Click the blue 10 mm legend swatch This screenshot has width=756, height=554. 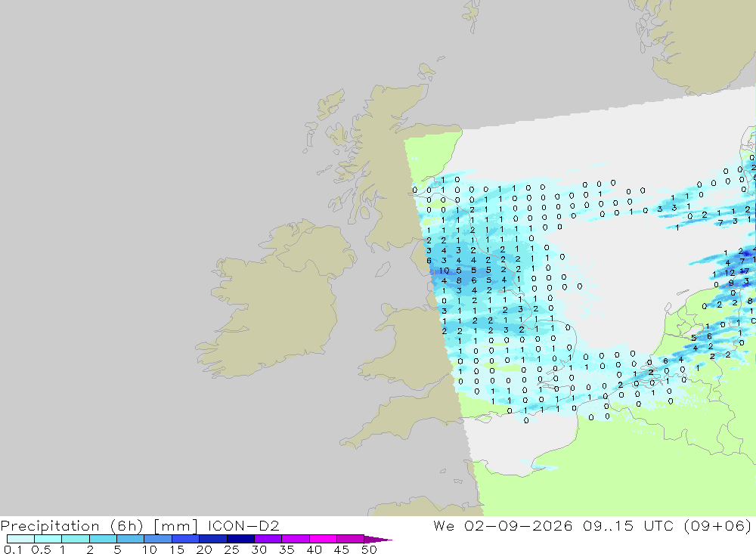click(x=158, y=539)
